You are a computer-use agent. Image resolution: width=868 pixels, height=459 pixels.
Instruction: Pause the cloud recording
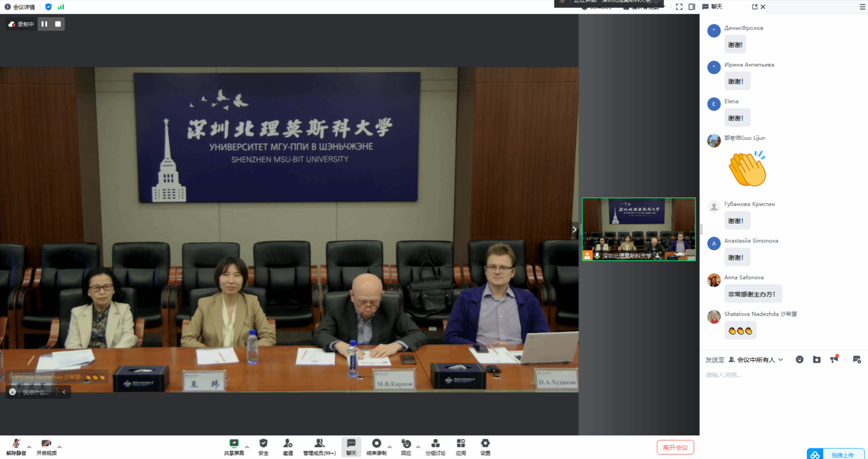coord(45,24)
